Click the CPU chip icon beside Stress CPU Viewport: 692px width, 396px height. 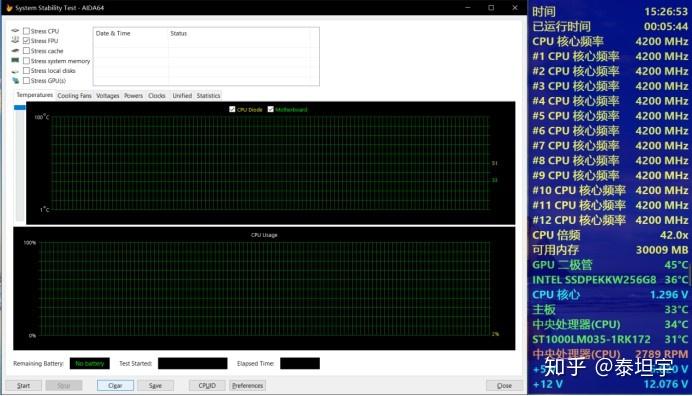pos(15,30)
